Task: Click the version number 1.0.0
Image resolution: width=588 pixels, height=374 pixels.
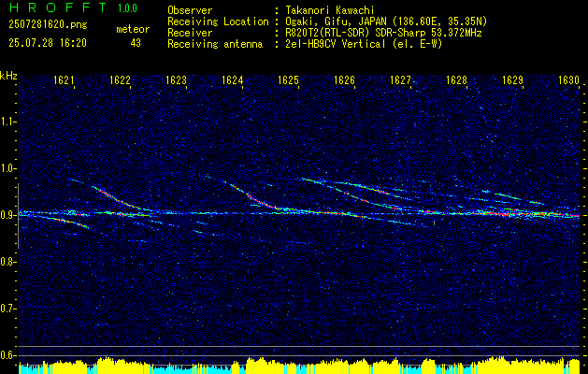Action: 127,7
